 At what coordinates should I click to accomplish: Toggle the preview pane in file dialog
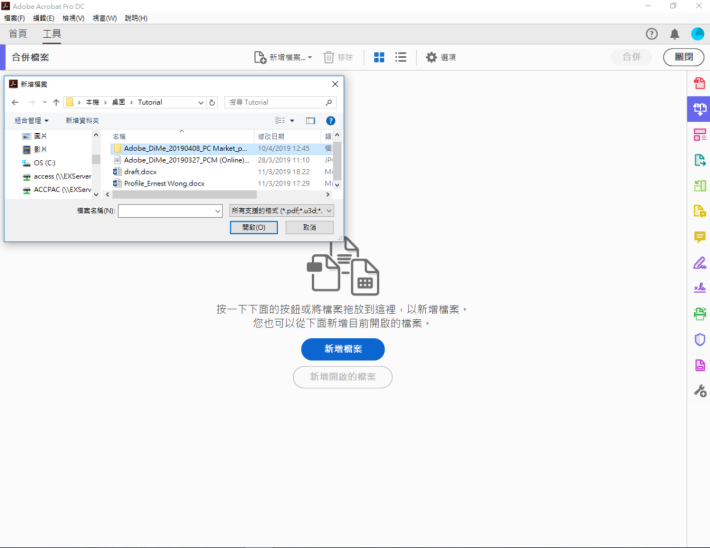[x=310, y=120]
